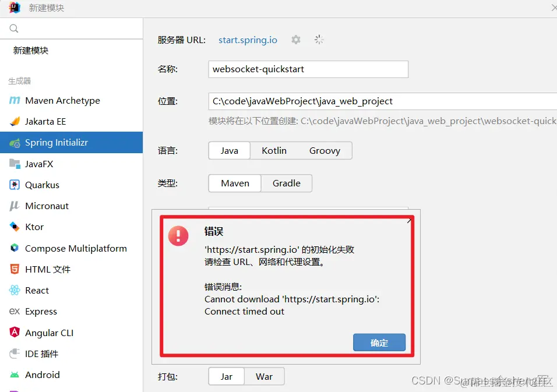557x392 pixels.
Task: Click the React atom icon
Action: point(15,290)
